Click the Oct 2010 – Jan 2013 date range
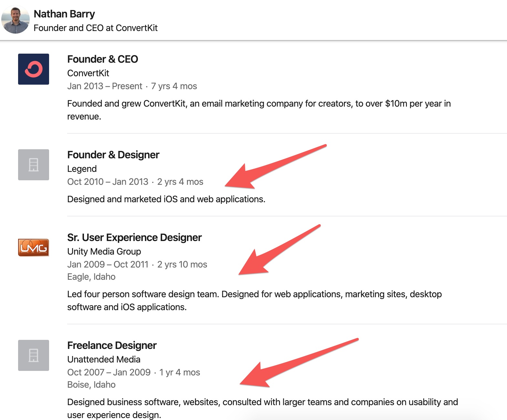Screen dimensions: 507x420 (108, 182)
